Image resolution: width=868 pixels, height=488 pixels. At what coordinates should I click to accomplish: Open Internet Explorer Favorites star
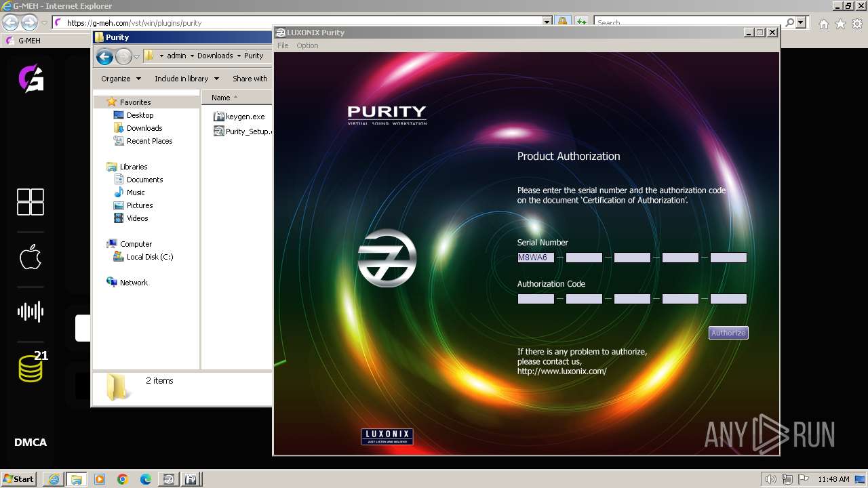[840, 24]
